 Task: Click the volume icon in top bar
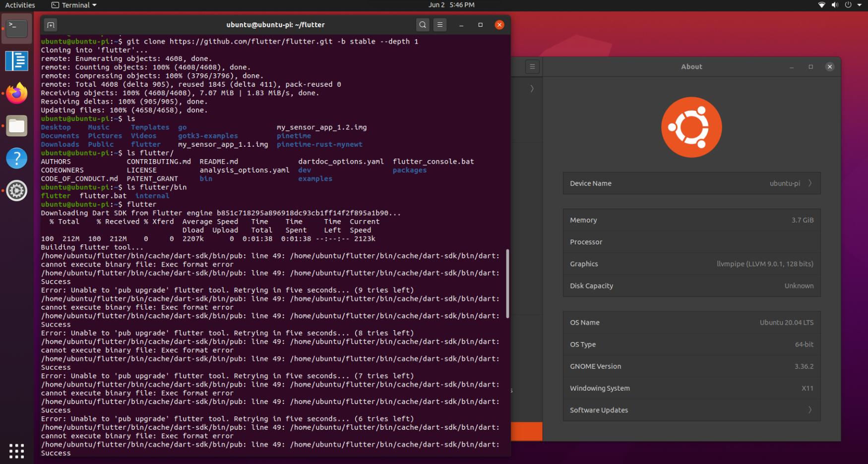pos(835,5)
